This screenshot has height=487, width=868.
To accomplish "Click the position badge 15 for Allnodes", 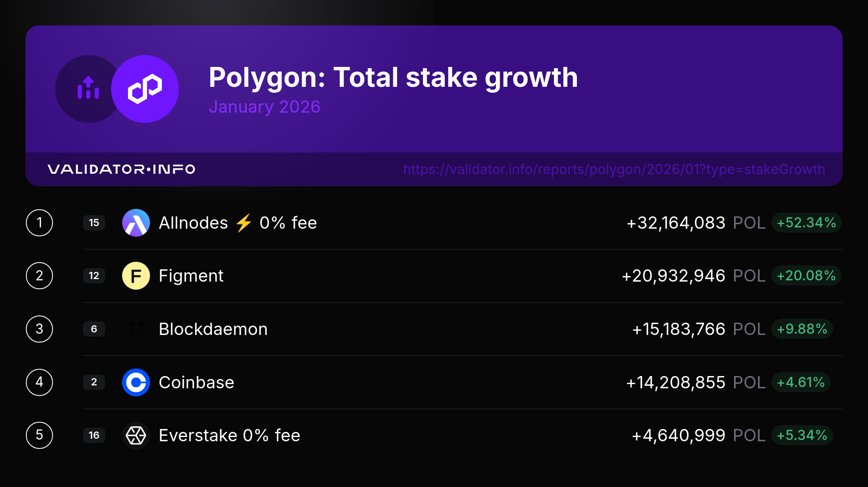I will pyautogui.click(x=94, y=223).
